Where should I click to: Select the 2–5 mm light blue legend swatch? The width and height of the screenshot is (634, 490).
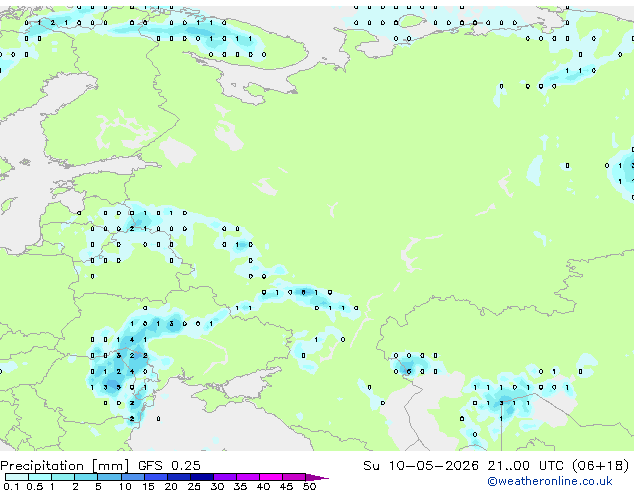pyautogui.click(x=86, y=477)
